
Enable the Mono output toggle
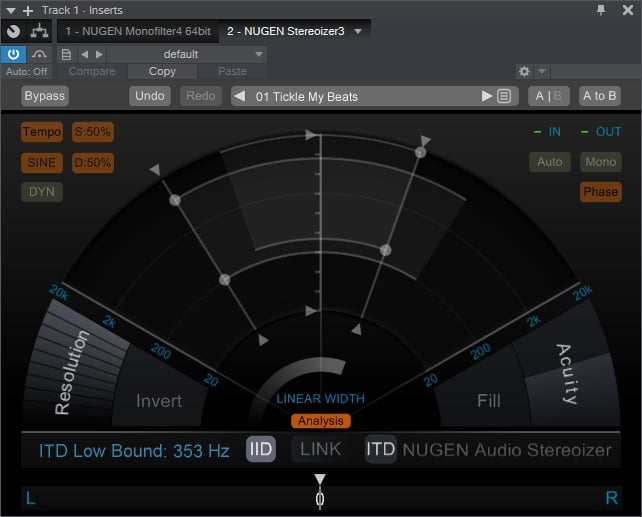pos(601,162)
